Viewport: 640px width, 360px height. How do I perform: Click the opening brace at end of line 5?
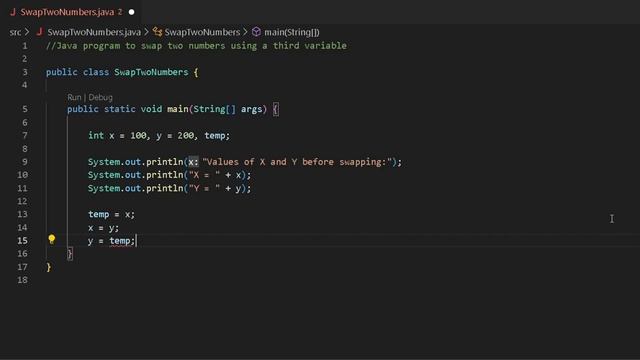click(x=276, y=109)
